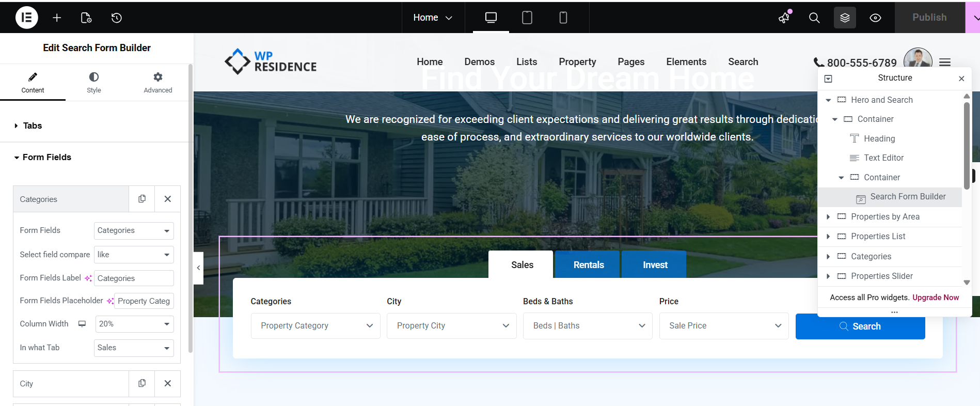Viewport: 980px width, 406px height.
Task: Click the plus icon to add element
Action: [x=57, y=18]
